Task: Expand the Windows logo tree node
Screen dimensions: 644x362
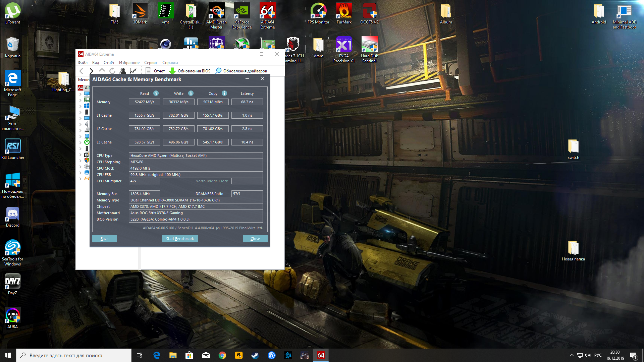Action: pos(80,106)
